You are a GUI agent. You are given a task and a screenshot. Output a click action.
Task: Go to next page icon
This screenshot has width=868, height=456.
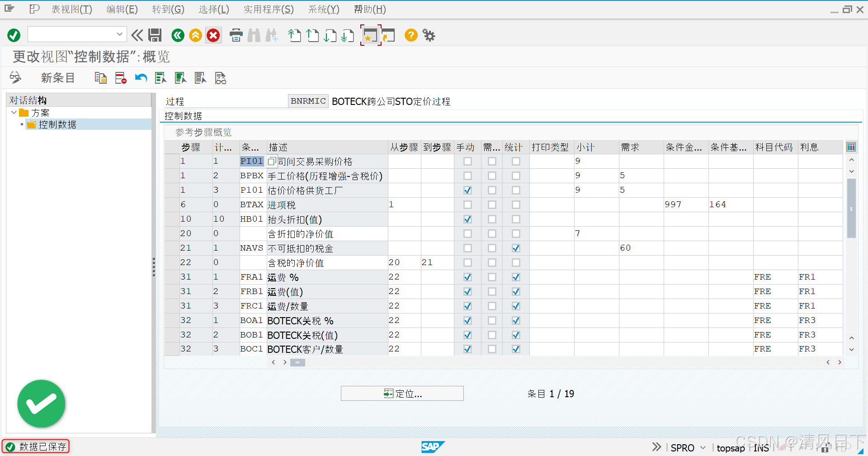click(330, 35)
